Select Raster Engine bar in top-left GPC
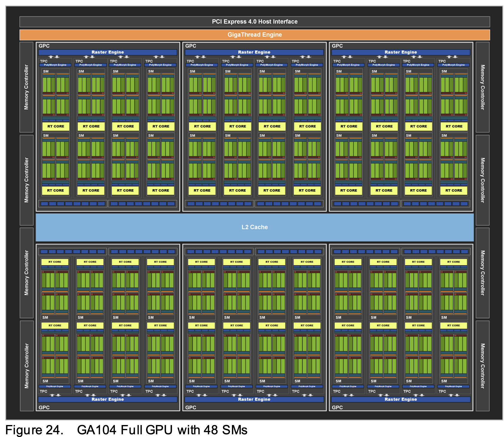Screen dimensions: 504x437 (108, 52)
